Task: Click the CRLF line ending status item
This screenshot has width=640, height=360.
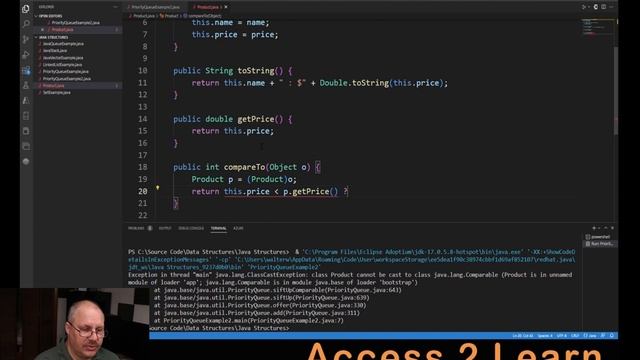Action: tap(575, 336)
